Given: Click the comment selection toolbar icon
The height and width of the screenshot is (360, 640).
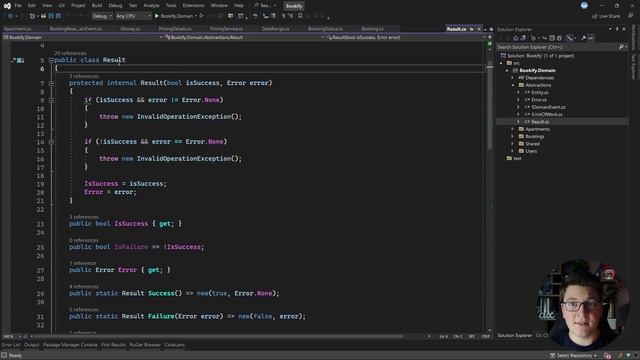Looking at the screenshot, I should pos(283,16).
